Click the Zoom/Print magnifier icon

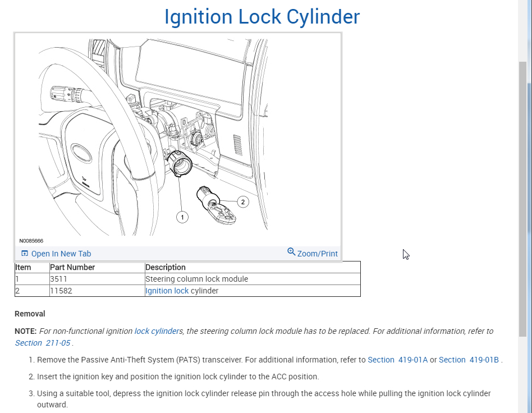click(291, 251)
